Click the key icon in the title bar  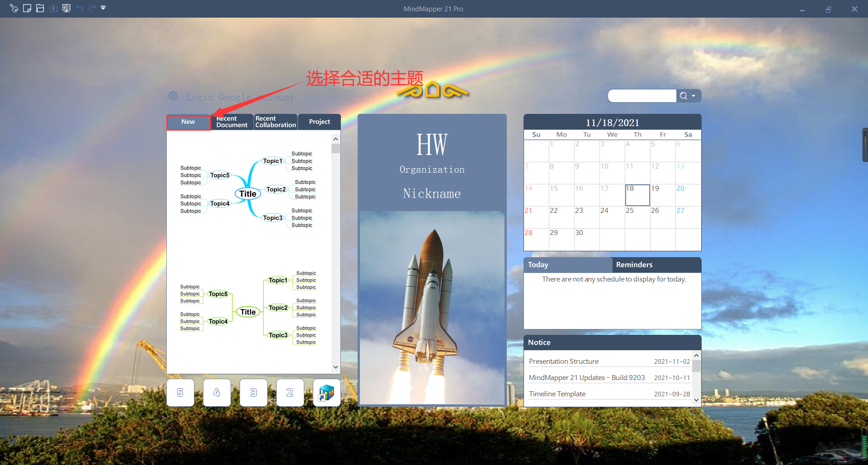coord(14,8)
